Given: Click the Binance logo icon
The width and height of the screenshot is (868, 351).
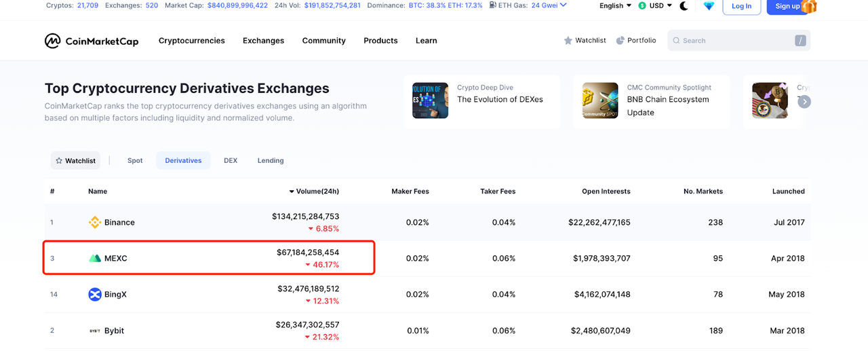Looking at the screenshot, I should (x=95, y=223).
